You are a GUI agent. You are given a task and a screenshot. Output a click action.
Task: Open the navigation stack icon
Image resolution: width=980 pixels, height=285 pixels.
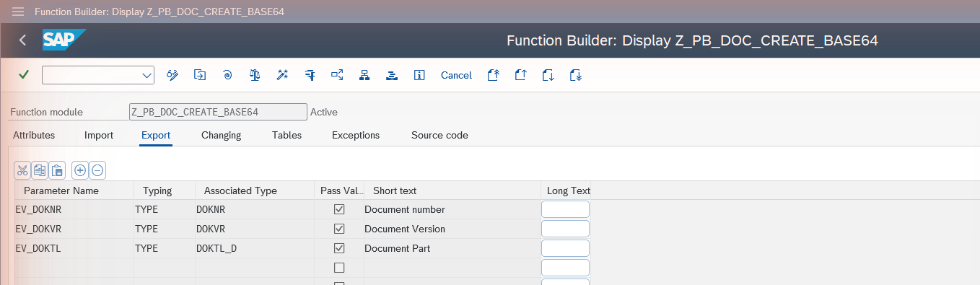click(x=392, y=75)
